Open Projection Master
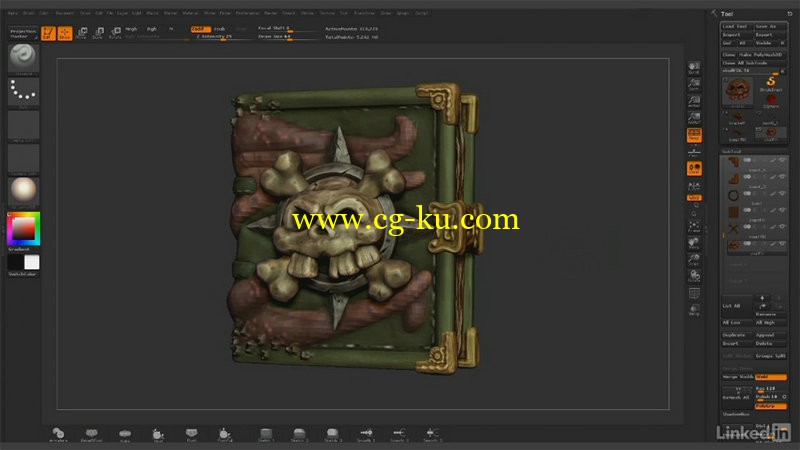Viewport: 800px width, 450px height. [23, 33]
